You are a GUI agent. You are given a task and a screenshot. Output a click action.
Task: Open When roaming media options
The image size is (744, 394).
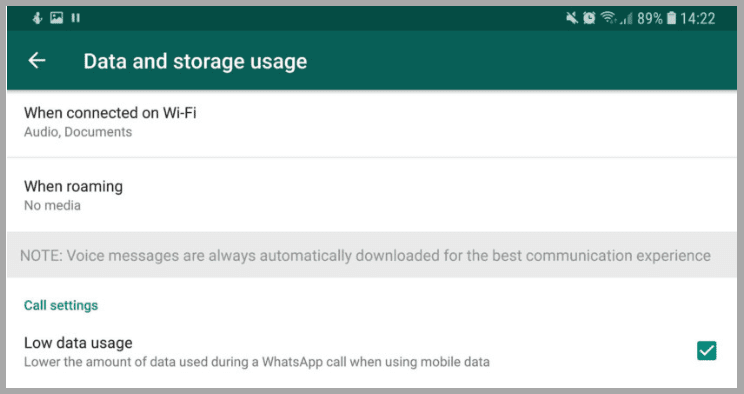click(372, 195)
